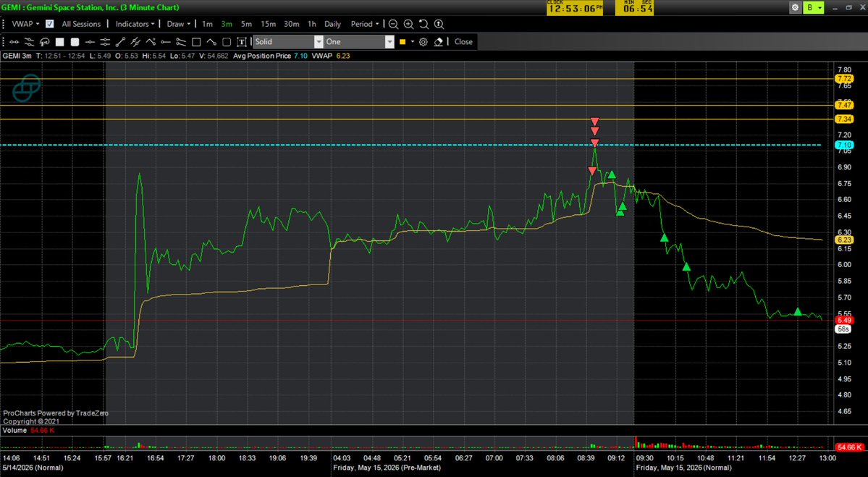Select the Fibonacci arc drawing tool
Image resolution: width=868 pixels, height=477 pixels.
45,41
